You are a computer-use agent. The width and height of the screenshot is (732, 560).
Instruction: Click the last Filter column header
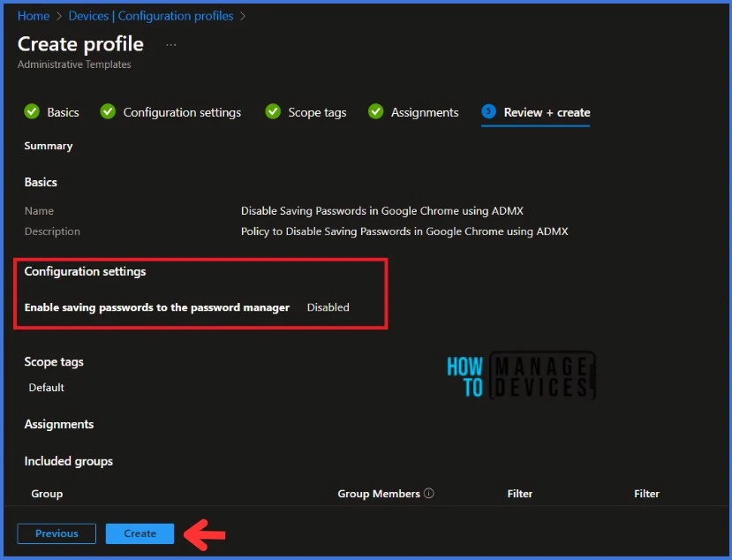(646, 494)
